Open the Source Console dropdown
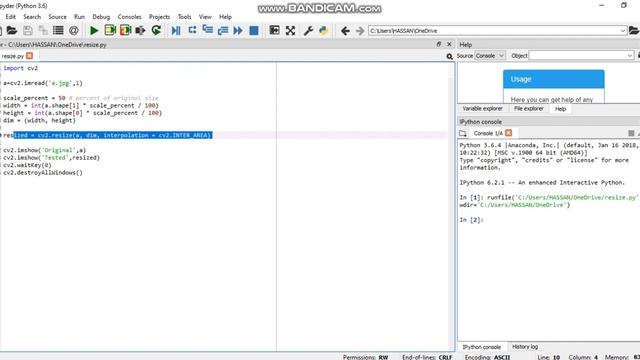Viewport: 640px width, 360px height. (x=490, y=56)
